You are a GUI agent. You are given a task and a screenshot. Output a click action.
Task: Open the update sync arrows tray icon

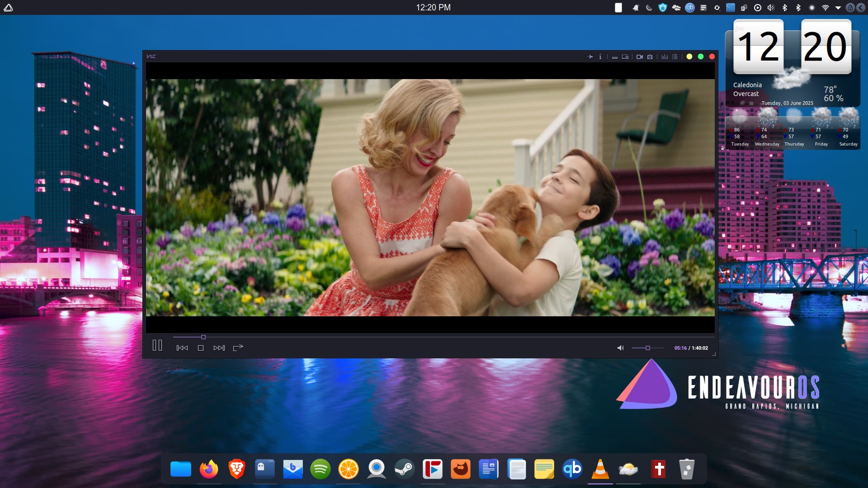pos(717,8)
